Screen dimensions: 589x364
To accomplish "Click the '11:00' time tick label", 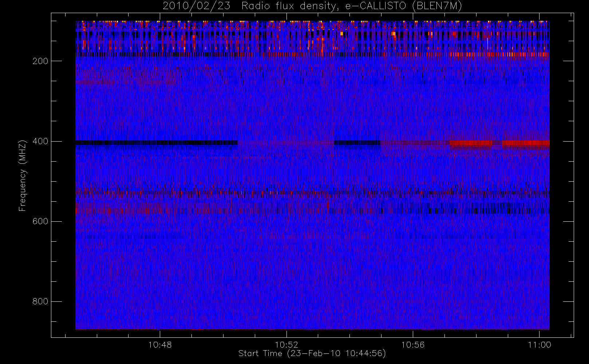I will [x=539, y=345].
